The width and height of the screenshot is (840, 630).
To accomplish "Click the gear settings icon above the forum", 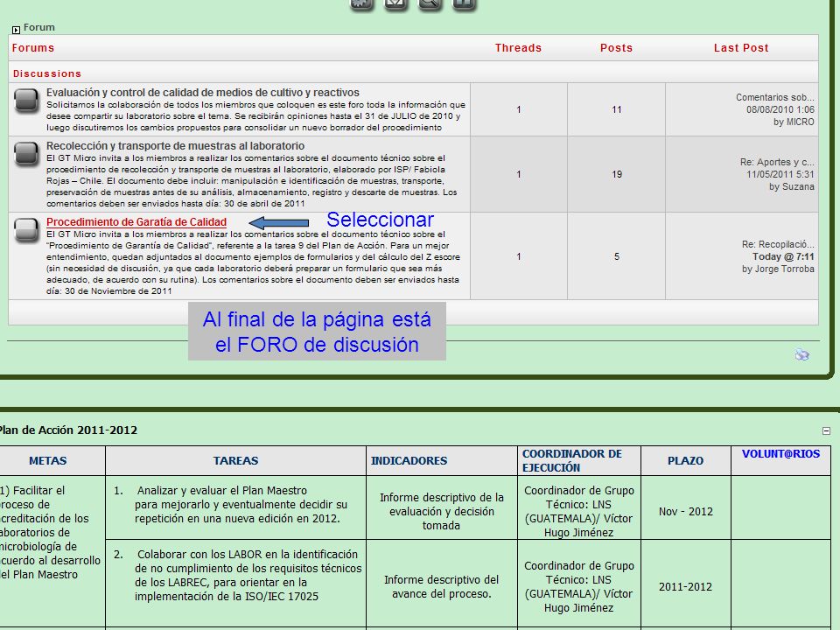I will pyautogui.click(x=361, y=4).
